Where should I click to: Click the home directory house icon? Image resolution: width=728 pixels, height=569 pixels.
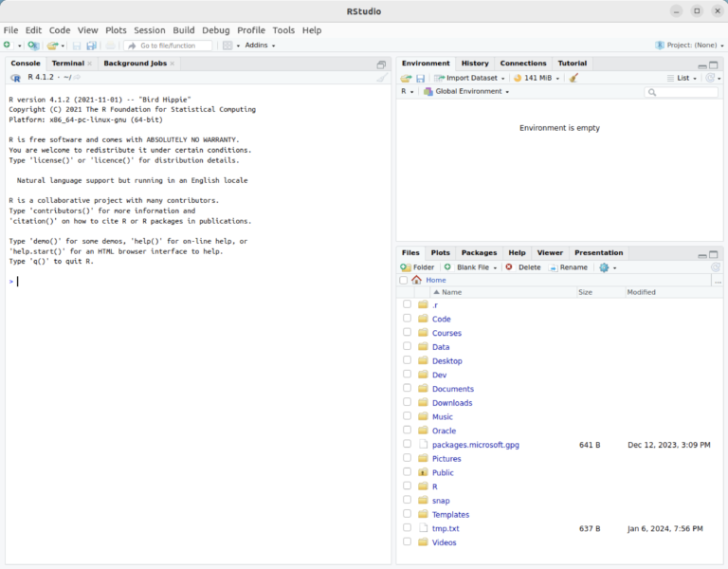click(416, 280)
